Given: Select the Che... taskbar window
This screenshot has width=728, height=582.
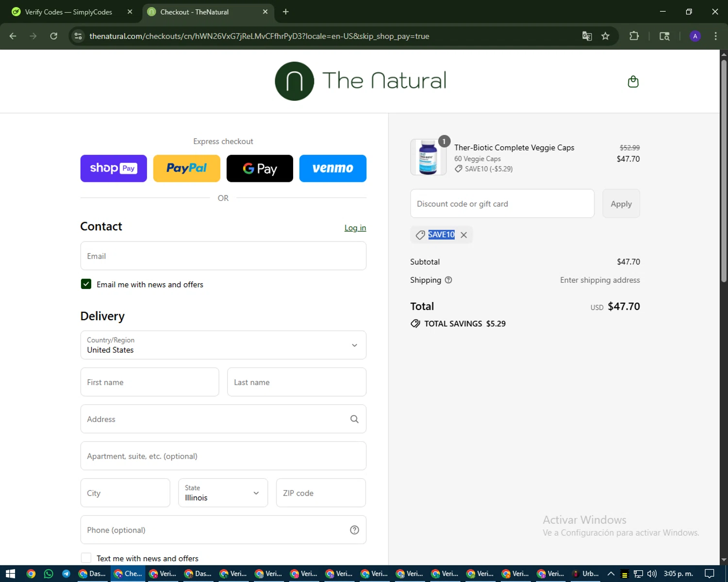Looking at the screenshot, I should pyautogui.click(x=128, y=574).
